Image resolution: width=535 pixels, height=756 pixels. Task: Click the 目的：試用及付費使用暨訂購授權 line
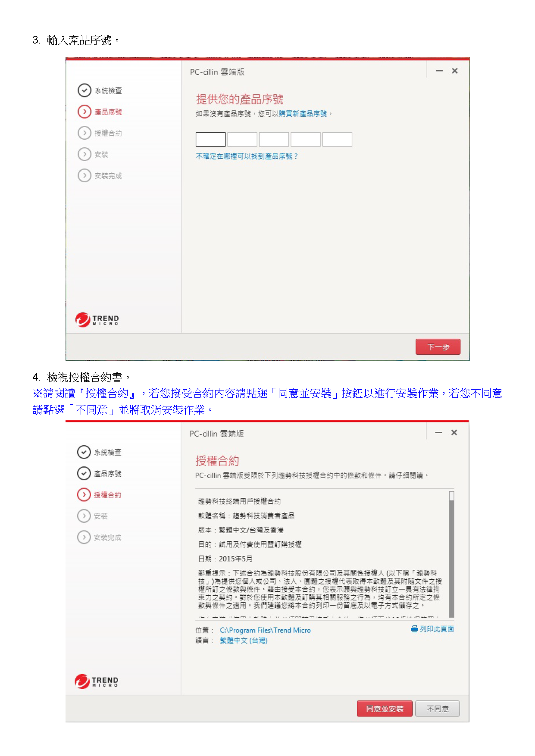(250, 544)
